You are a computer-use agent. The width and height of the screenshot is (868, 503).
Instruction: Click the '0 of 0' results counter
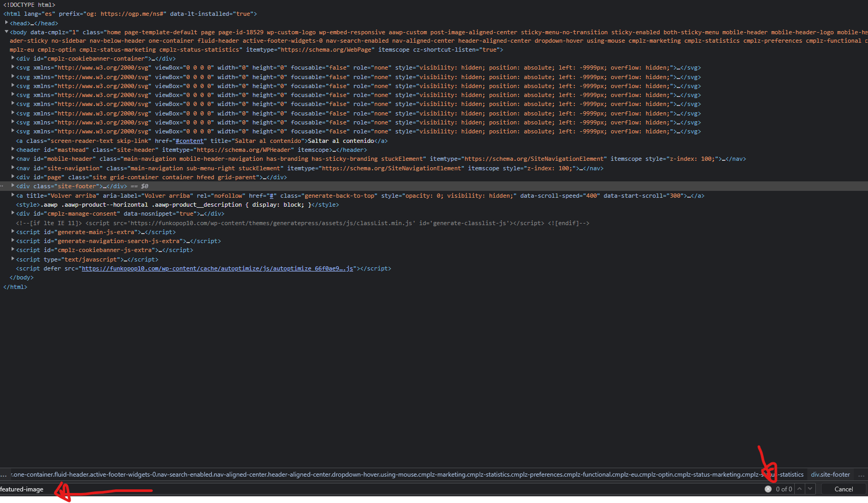point(784,489)
